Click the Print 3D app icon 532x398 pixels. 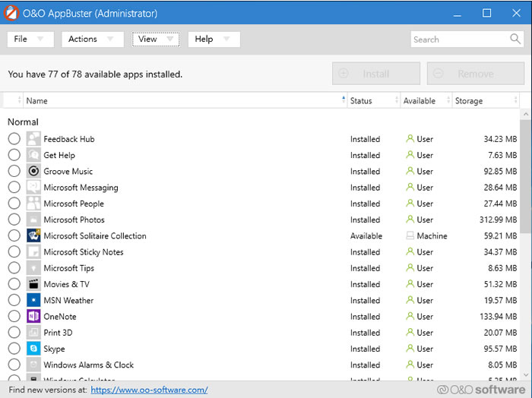(33, 333)
